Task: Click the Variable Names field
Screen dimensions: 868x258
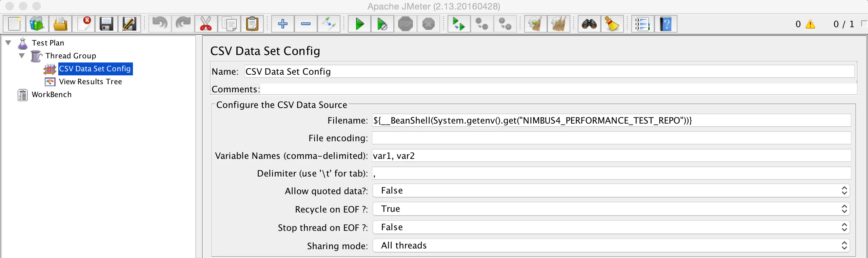Action: click(611, 156)
